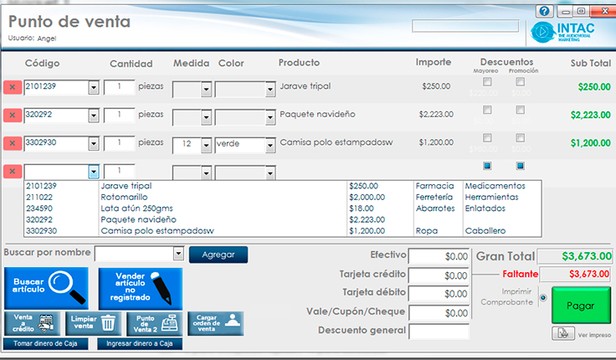The height and width of the screenshot is (360, 616).
Task: Click Limpiar venta trash icon
Action: click(94, 323)
